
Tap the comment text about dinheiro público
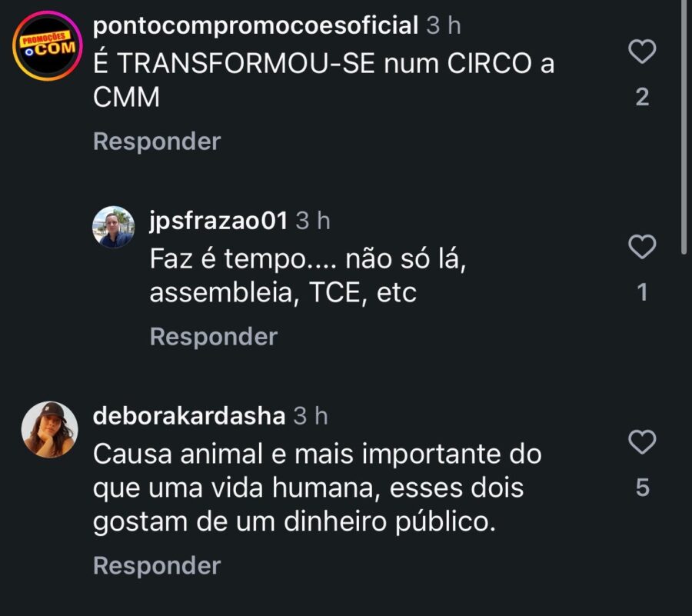tap(317, 488)
